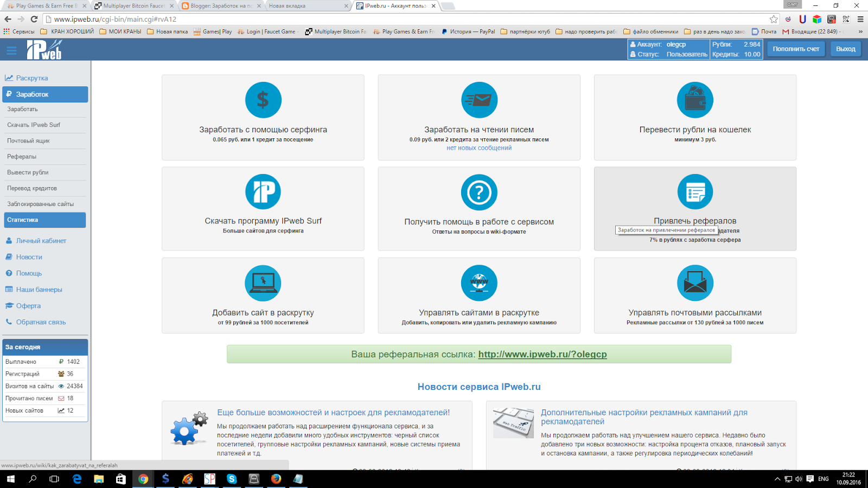Open the SP app on the taskbar
Viewport: 868px width, 488px height.
click(209, 479)
